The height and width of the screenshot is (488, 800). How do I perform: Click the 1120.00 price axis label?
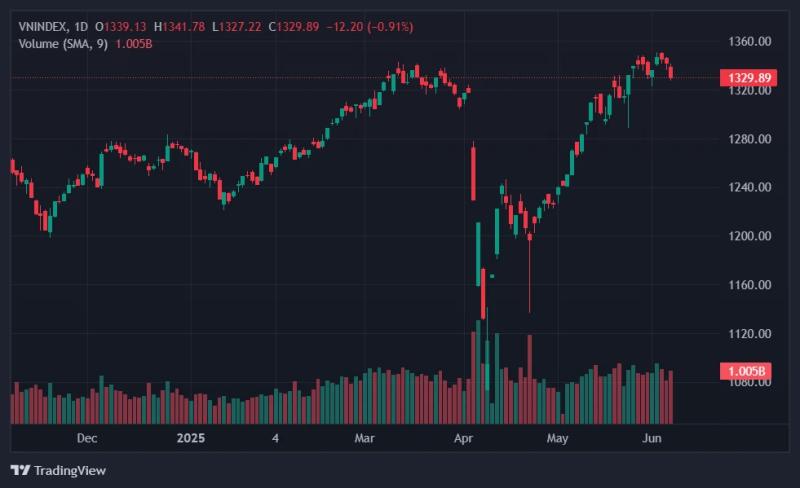pos(749,333)
